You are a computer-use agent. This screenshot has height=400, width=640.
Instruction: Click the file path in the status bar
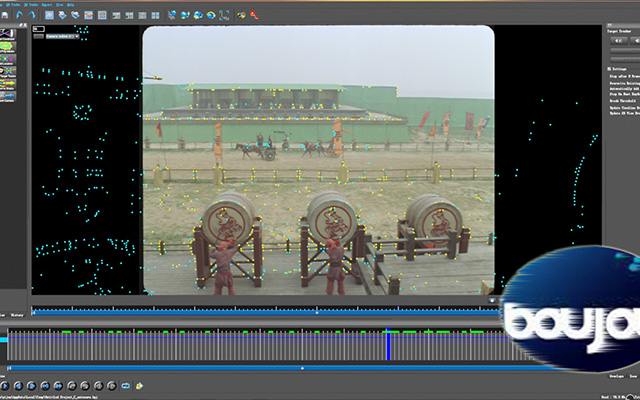(x=50, y=397)
